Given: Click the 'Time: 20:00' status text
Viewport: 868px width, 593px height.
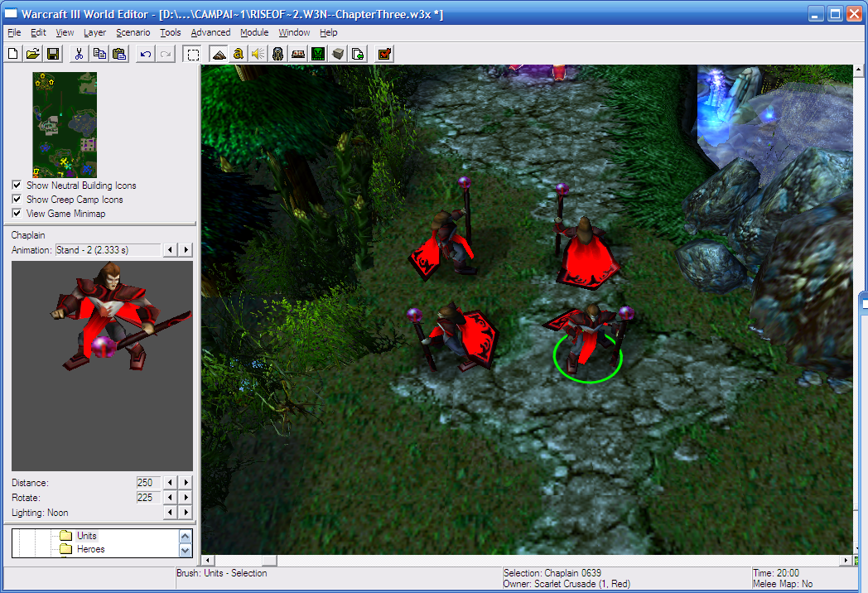Looking at the screenshot, I should click(775, 573).
